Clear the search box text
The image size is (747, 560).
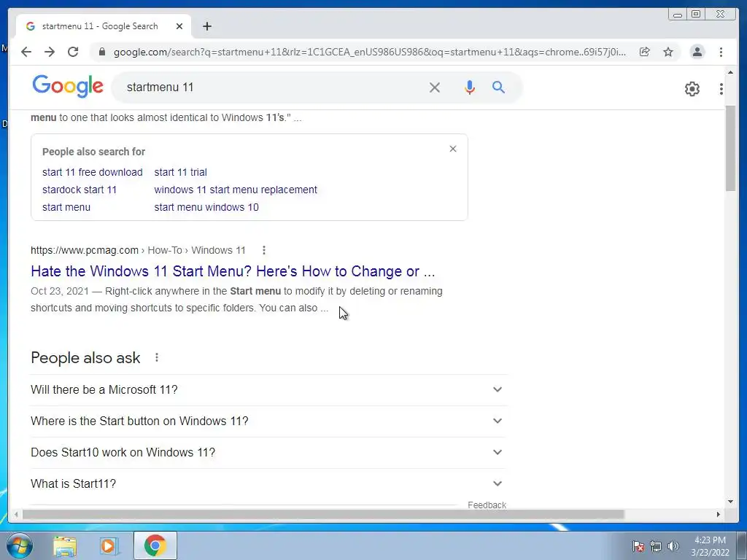tap(435, 87)
